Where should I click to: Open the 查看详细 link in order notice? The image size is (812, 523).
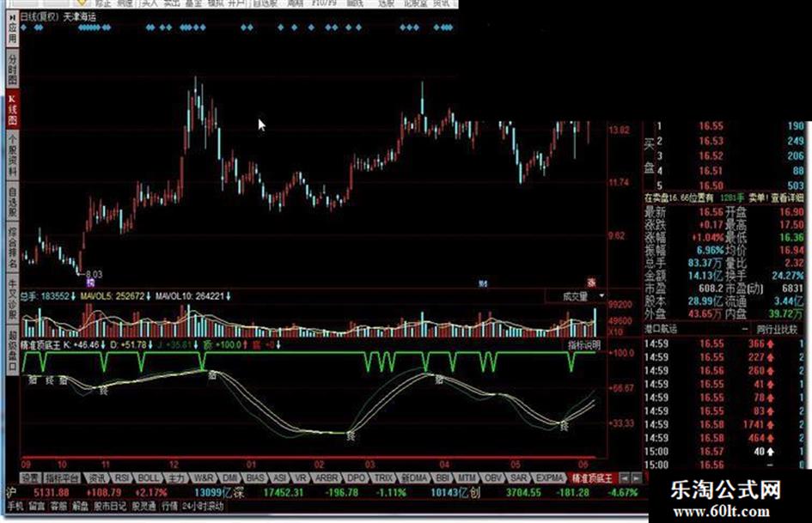coord(787,198)
